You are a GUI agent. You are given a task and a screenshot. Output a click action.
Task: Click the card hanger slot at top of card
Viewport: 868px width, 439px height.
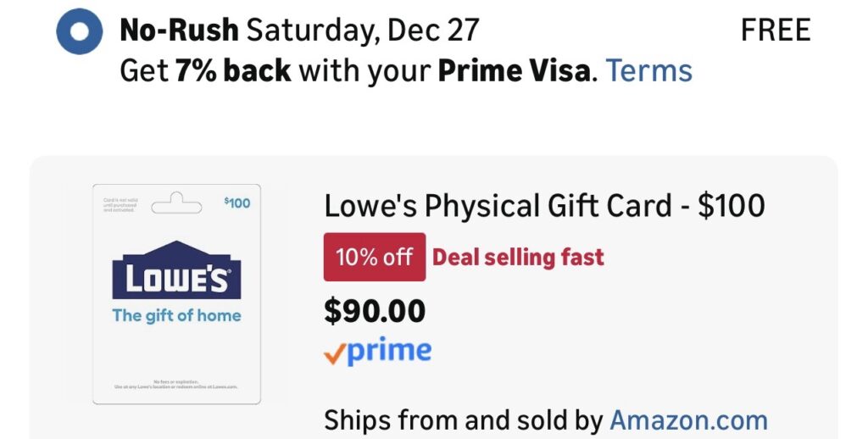[176, 202]
